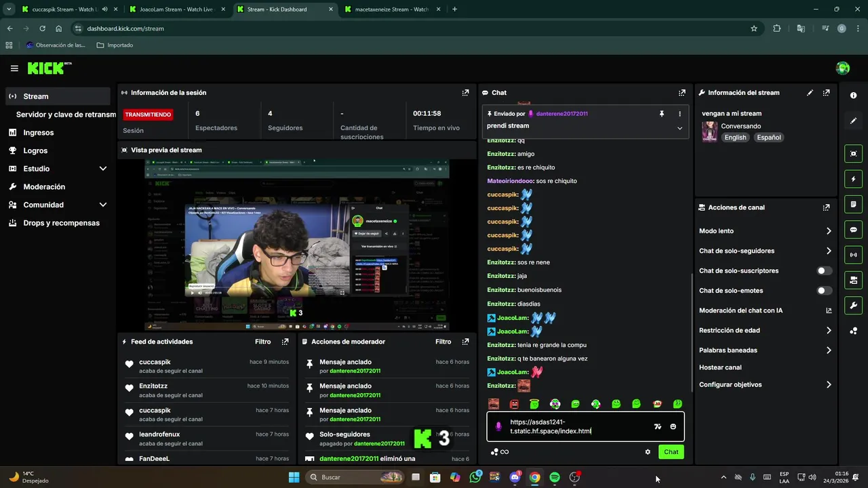Open chat settings with the gear icon
868x488 pixels.
[648, 452]
